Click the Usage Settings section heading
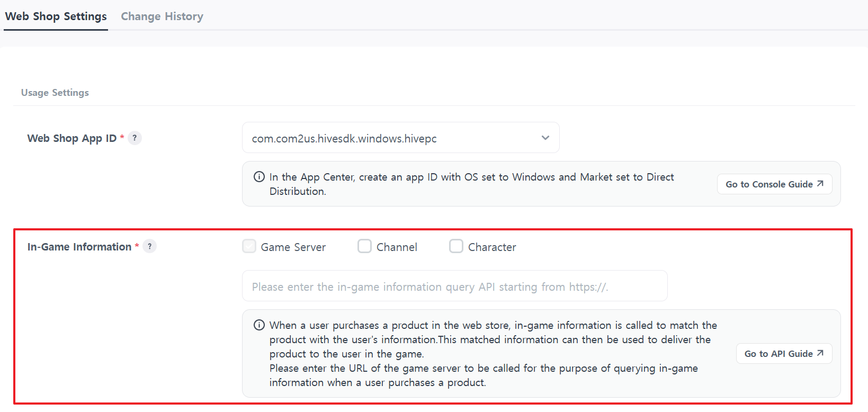The width and height of the screenshot is (868, 412). coord(55,93)
